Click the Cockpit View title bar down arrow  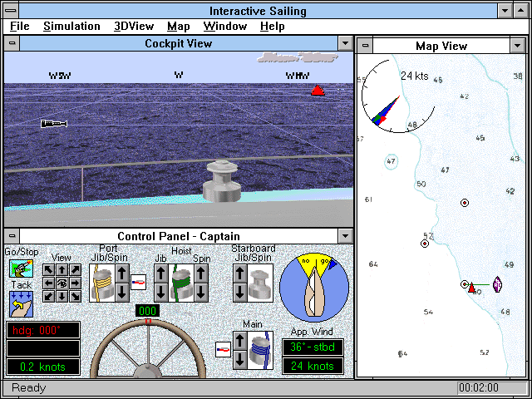(x=346, y=43)
